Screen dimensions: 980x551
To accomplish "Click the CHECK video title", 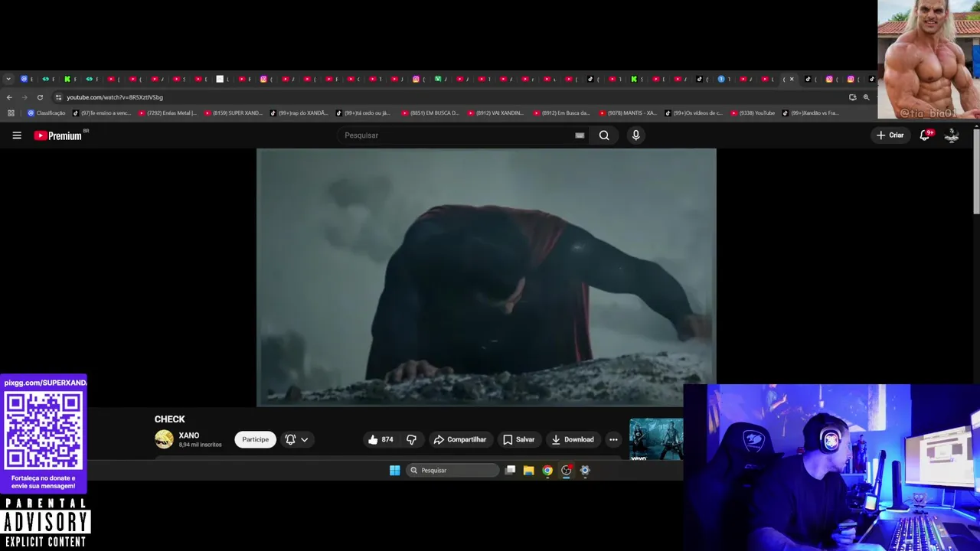I will click(169, 419).
